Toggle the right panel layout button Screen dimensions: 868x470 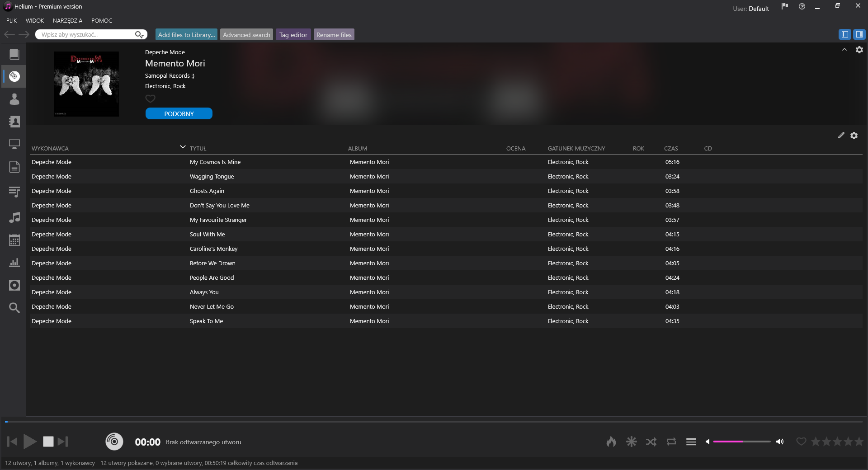[859, 34]
